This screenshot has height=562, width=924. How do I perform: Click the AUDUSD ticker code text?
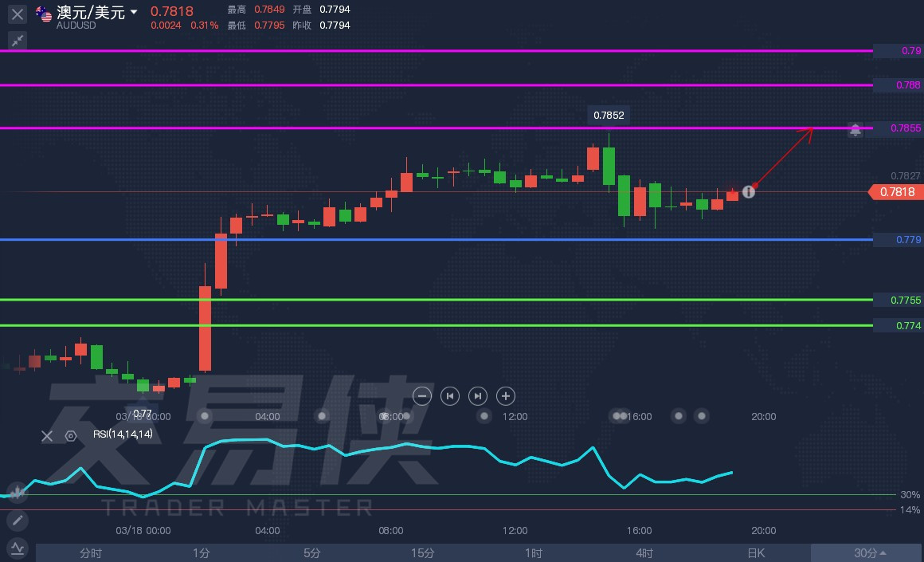(76, 26)
